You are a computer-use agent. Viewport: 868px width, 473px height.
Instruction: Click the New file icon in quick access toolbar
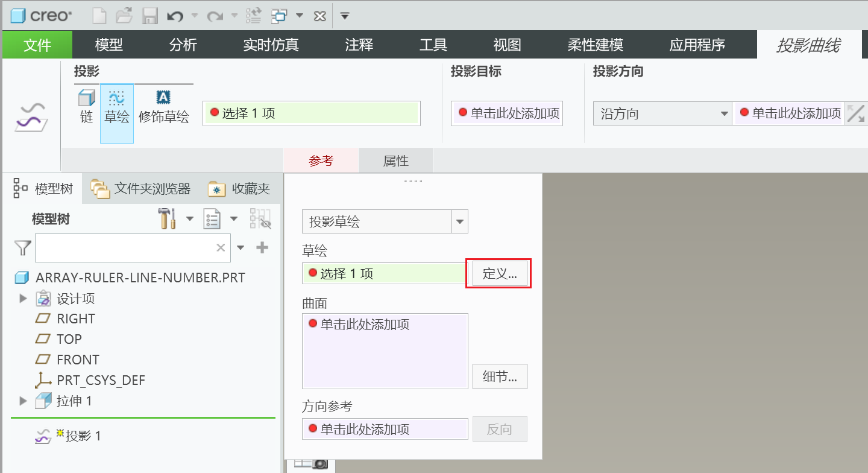tap(99, 16)
